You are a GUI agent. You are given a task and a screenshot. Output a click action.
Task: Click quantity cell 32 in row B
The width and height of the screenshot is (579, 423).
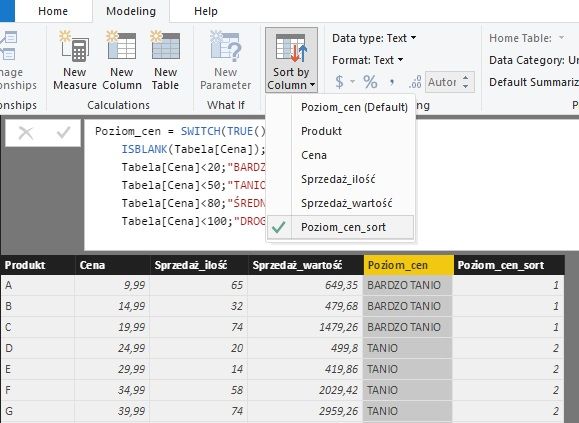199,306
